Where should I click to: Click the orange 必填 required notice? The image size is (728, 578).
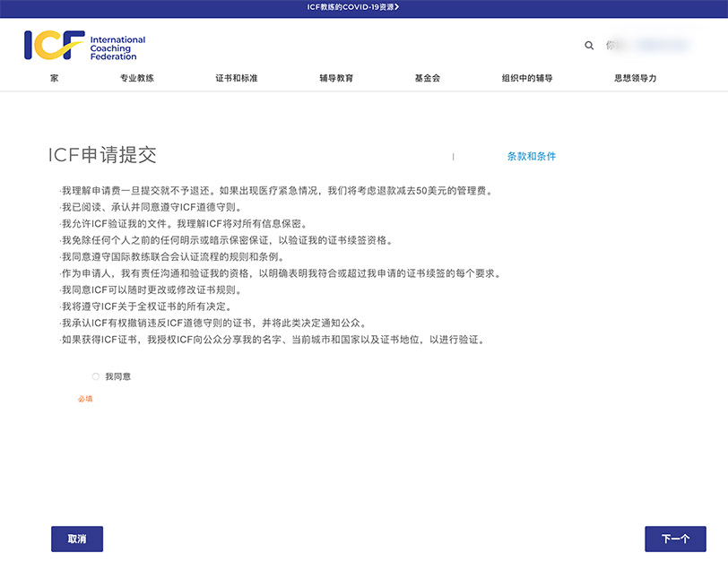tap(85, 399)
